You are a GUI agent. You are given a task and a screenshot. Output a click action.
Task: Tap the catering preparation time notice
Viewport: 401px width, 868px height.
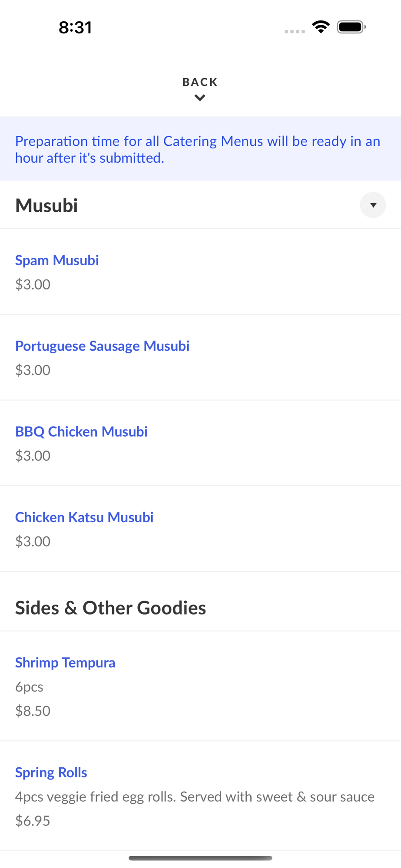(x=198, y=149)
